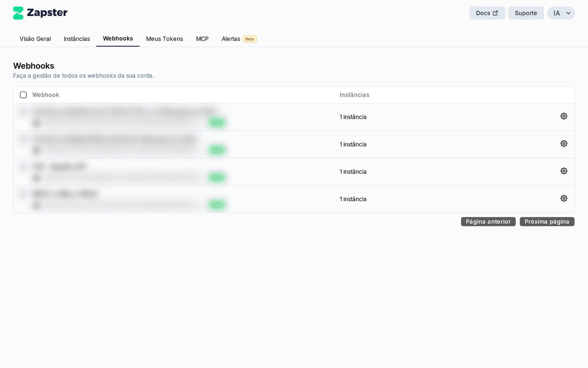Open settings for the first webhook row
The width and height of the screenshot is (588, 368).
564,116
